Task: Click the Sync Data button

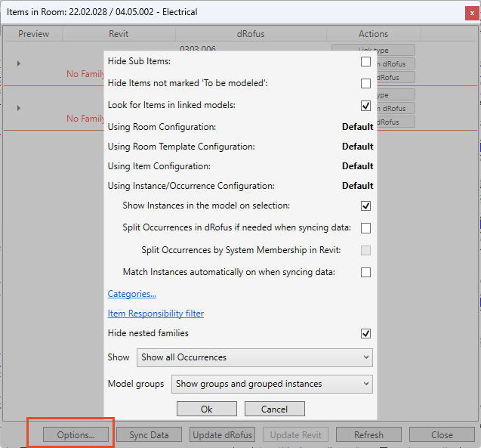Action: pyautogui.click(x=150, y=434)
